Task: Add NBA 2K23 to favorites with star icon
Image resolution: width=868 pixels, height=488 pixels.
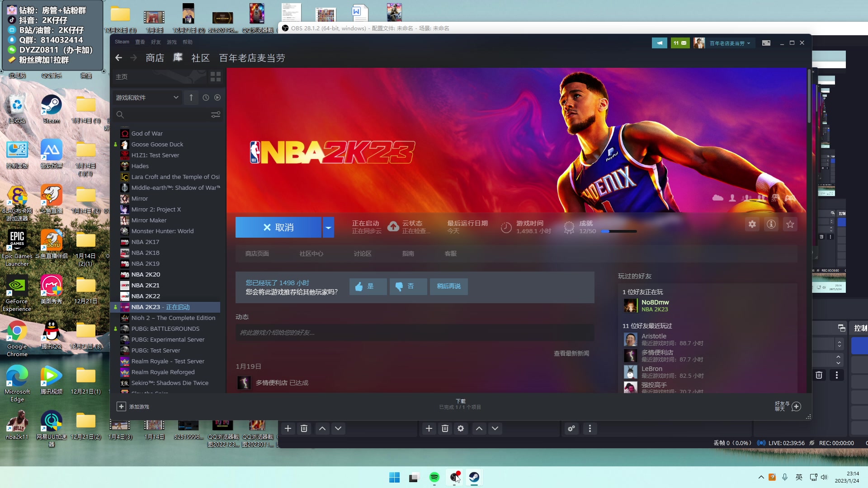Action: (x=790, y=224)
